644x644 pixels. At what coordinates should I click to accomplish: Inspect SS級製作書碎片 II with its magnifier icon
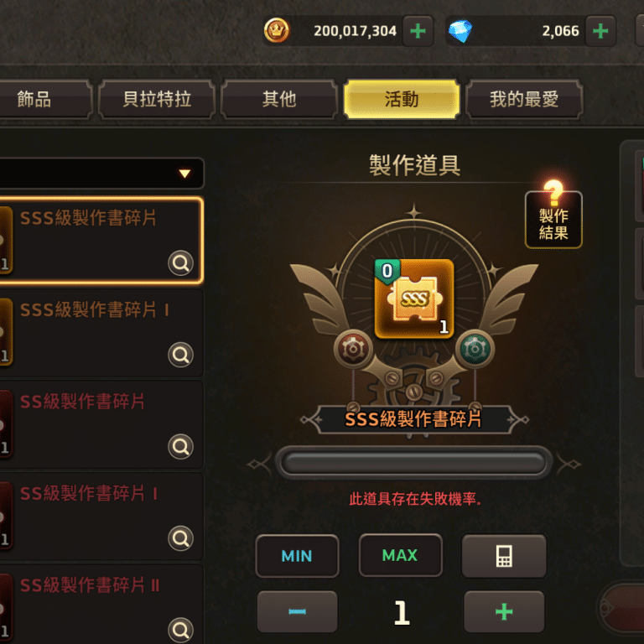pyautogui.click(x=181, y=630)
